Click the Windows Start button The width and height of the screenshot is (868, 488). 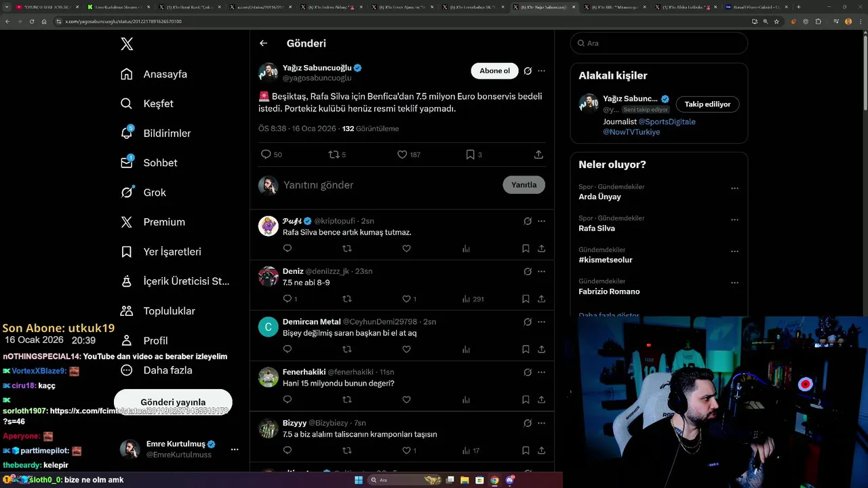click(359, 481)
